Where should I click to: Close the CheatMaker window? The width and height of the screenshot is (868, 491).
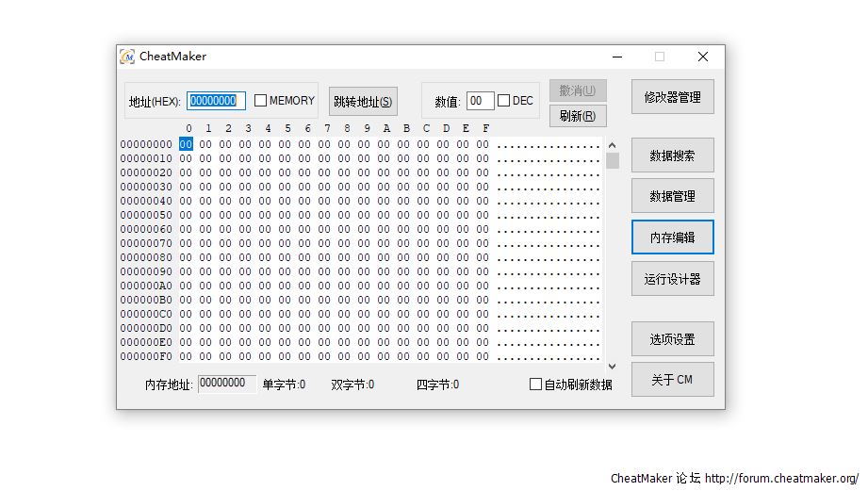coord(702,57)
